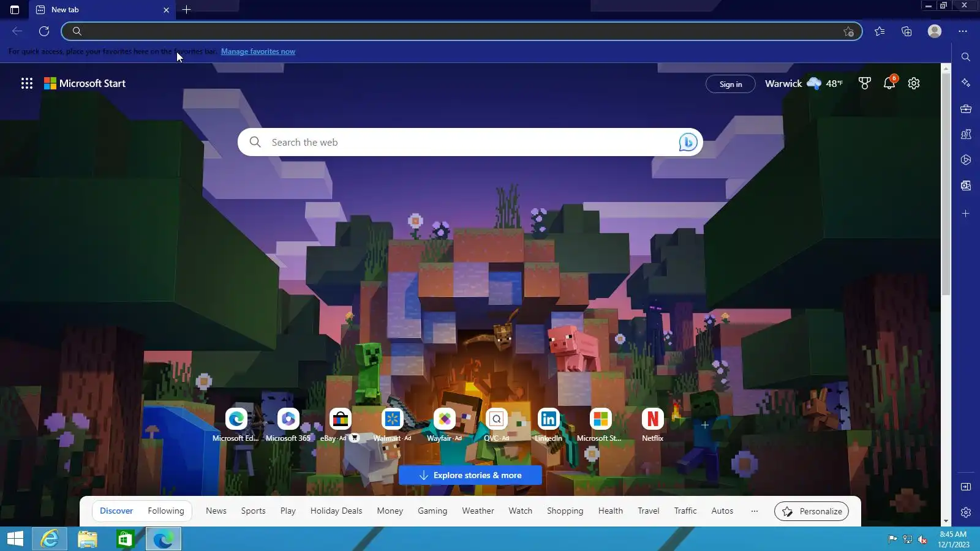Open the Microsoft Edge quick link

click(x=236, y=424)
